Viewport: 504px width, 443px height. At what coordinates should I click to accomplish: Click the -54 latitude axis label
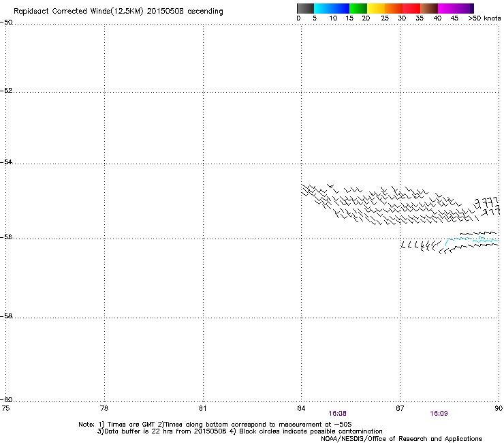pyautogui.click(x=6, y=162)
